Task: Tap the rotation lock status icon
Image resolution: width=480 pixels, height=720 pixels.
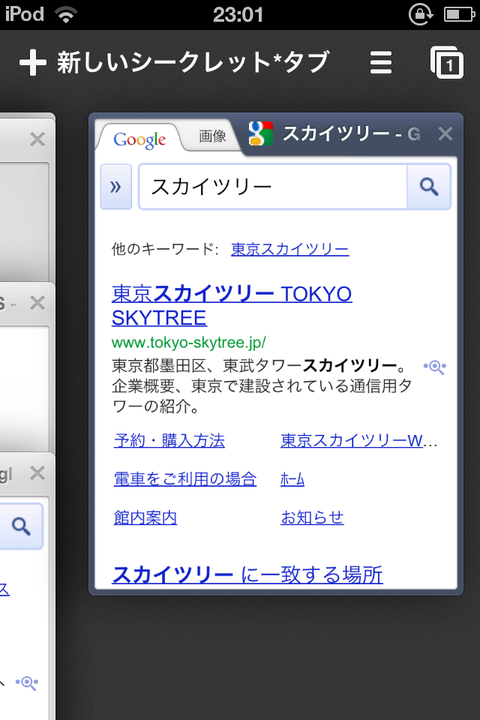Action: [x=421, y=14]
